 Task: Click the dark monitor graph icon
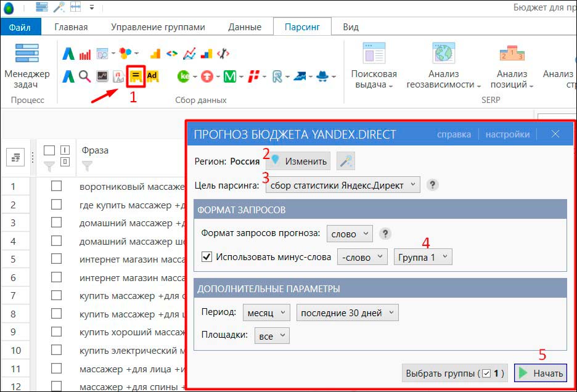(102, 76)
